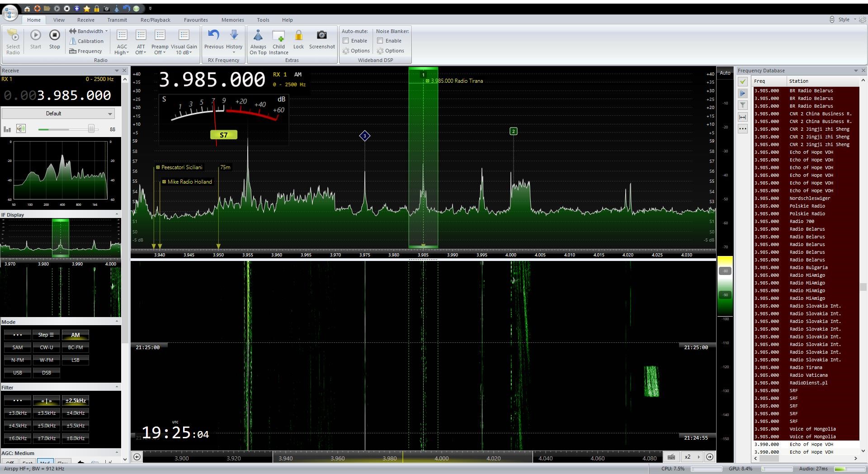Open the Receive ribbon tab
Screen dimensions: 868x474
click(x=85, y=20)
